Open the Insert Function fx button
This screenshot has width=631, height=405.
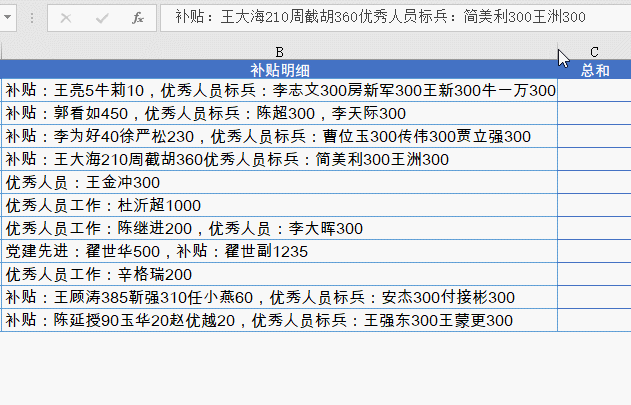point(138,18)
